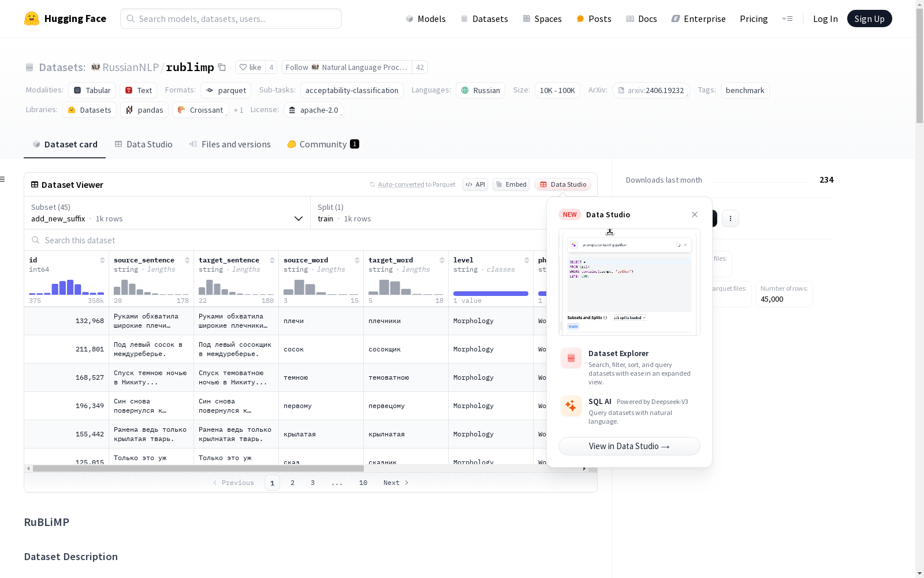Like the rublimp dataset
Viewport: 924px width, 578px height.
point(250,67)
